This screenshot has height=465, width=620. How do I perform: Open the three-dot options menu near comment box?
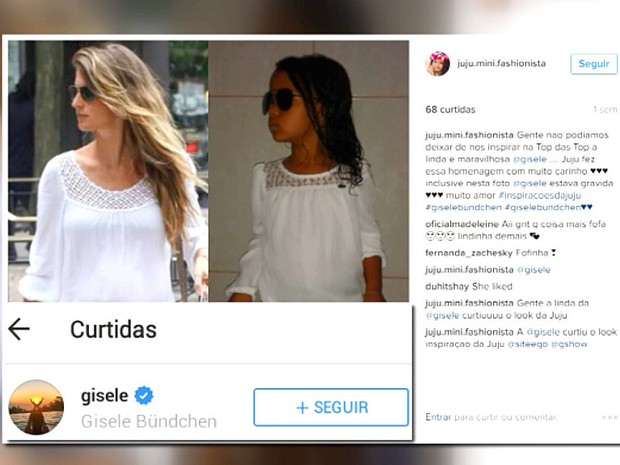click(x=609, y=418)
